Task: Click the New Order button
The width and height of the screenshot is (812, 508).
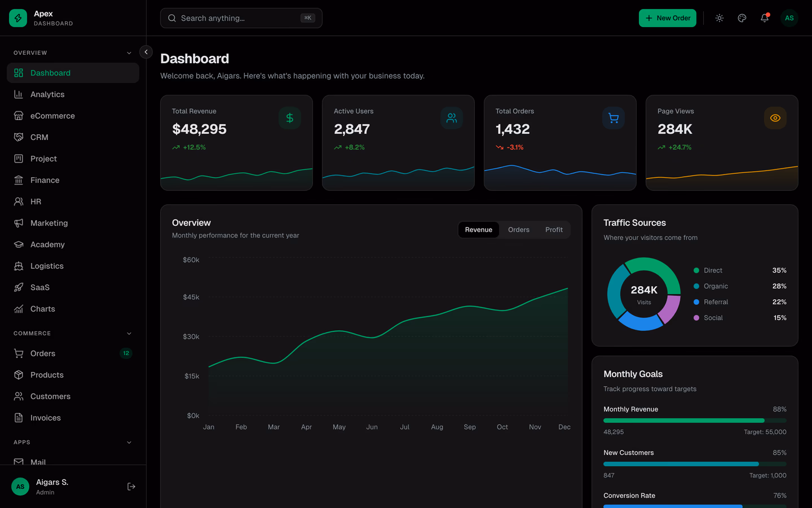Action: point(668,18)
